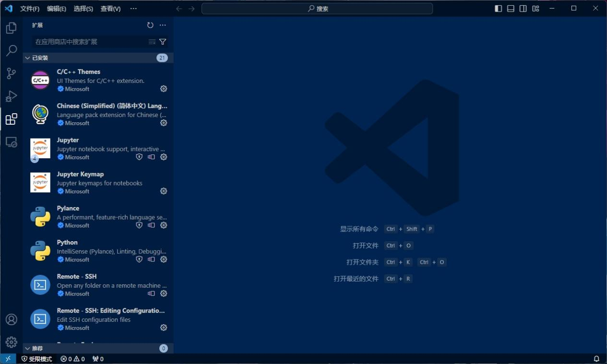Select the Python extension title
Viewport: 607px width, 364px height.
(x=67, y=242)
